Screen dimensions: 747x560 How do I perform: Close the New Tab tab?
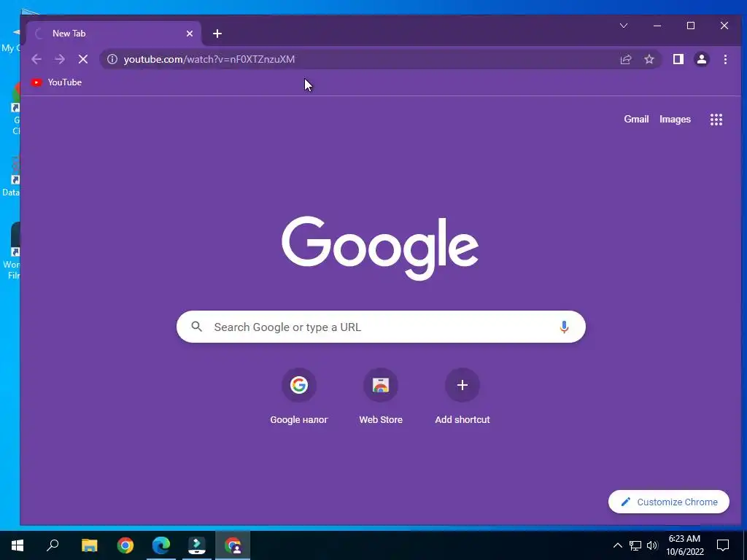[x=190, y=34]
